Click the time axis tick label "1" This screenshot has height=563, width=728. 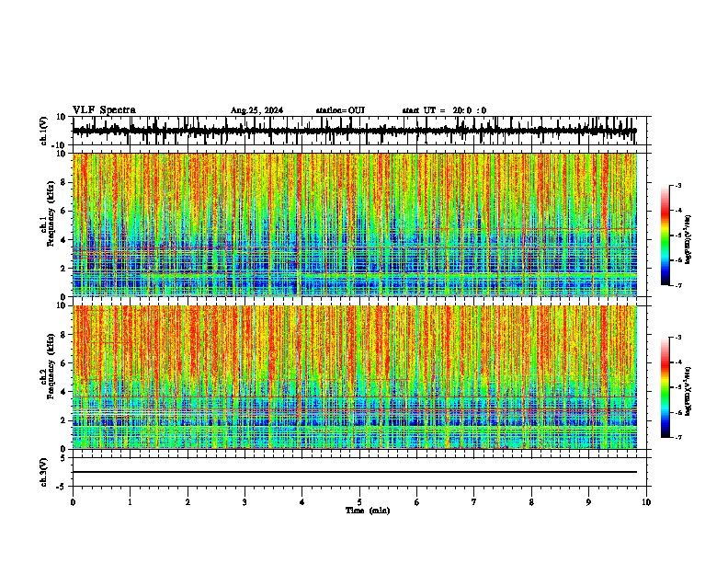[x=130, y=502]
